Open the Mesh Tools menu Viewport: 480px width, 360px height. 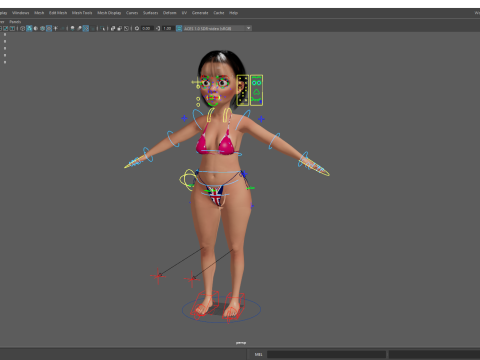tap(82, 13)
